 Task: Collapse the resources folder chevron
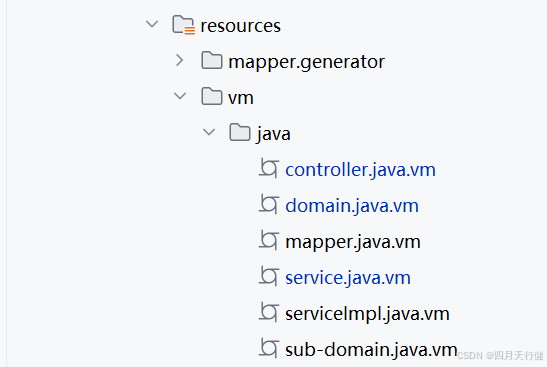coord(152,24)
